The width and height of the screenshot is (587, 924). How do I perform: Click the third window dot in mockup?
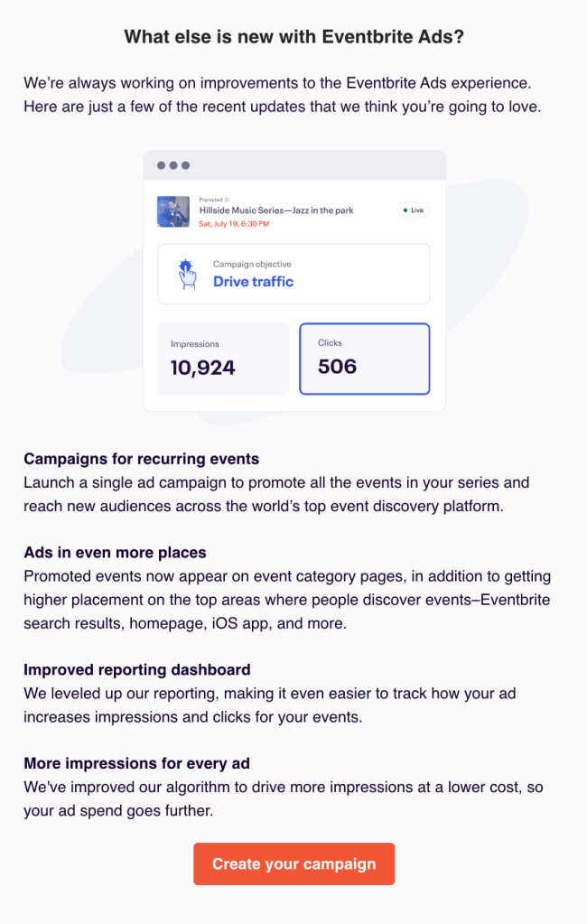[x=186, y=165]
